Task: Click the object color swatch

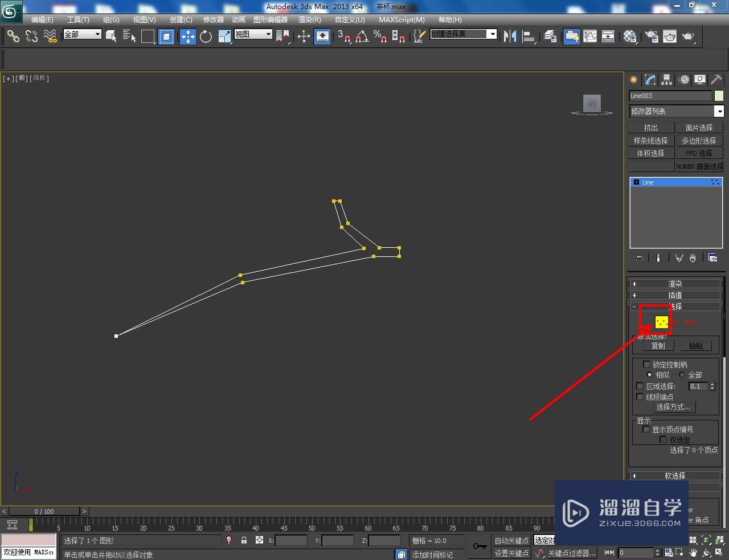Action: click(x=719, y=96)
